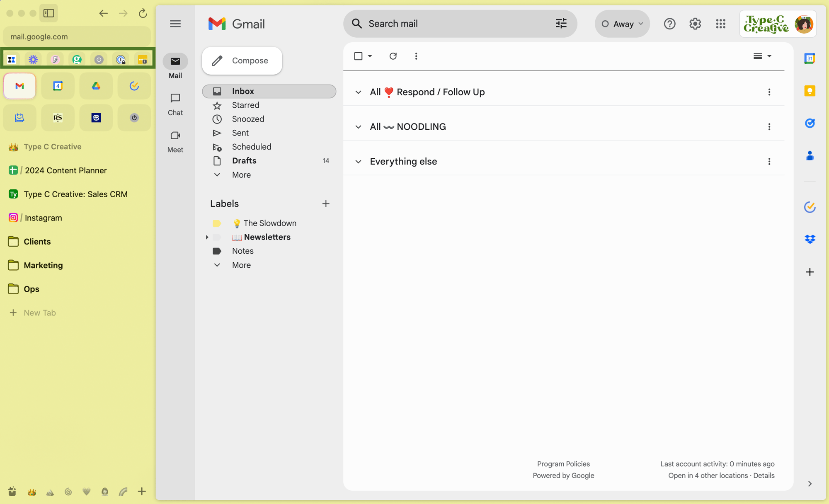Expand the Newsletters label
The width and height of the screenshot is (829, 504).
207,237
